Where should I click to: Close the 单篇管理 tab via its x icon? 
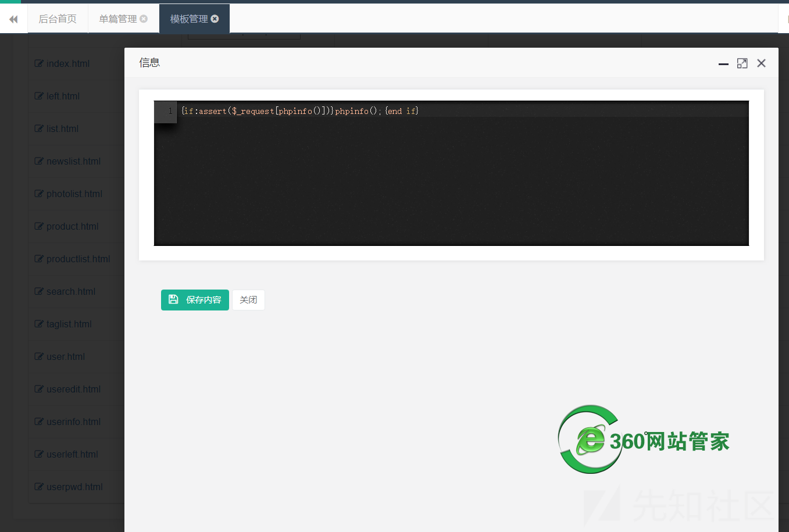coord(144,19)
